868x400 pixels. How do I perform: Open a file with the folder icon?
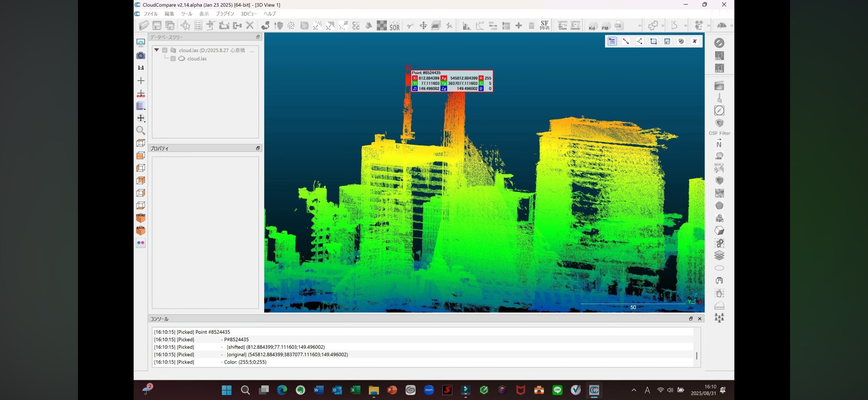tap(144, 26)
